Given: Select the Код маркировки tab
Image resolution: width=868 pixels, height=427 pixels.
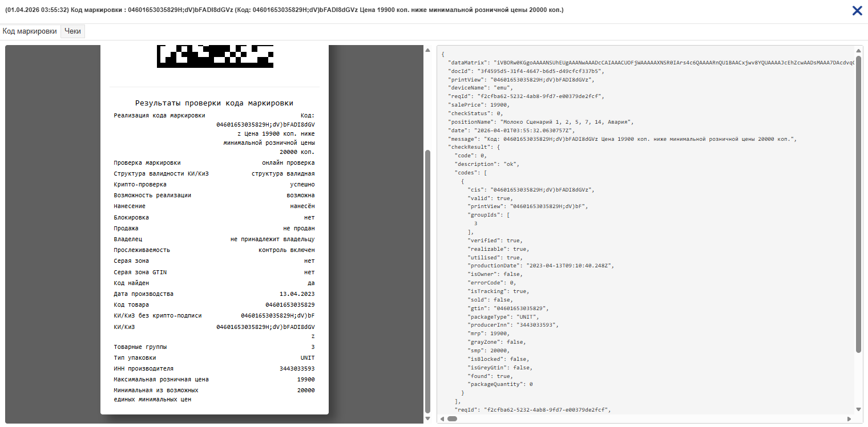Looking at the screenshot, I should click(30, 31).
